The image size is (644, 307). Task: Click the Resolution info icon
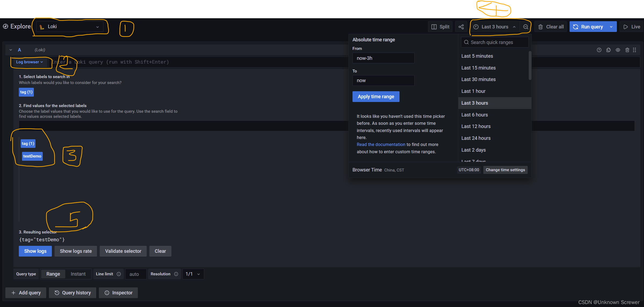pyautogui.click(x=176, y=274)
